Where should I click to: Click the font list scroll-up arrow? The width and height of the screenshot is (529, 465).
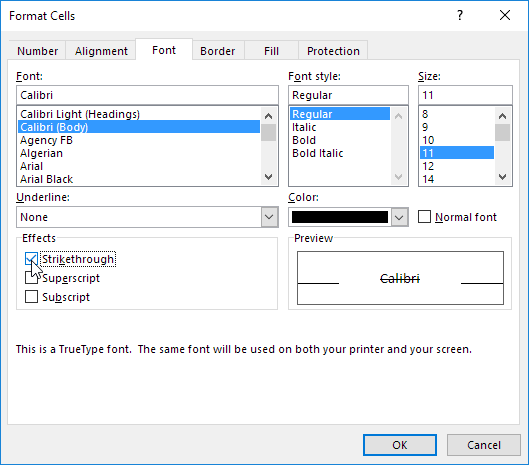[269, 116]
